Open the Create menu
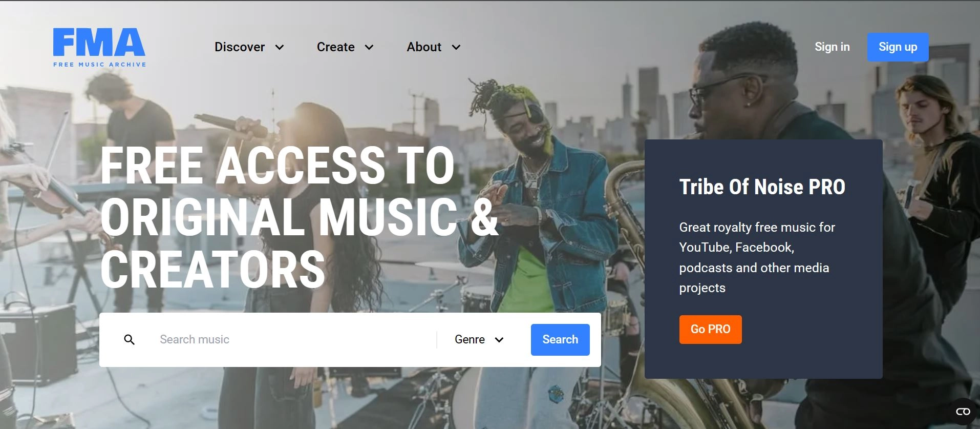The width and height of the screenshot is (980, 429). [x=345, y=47]
